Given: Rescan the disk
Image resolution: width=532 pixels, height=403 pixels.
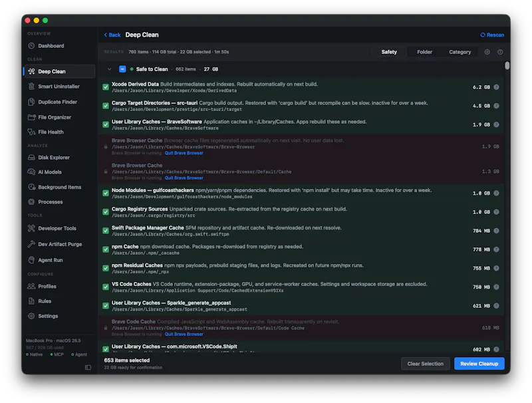Looking at the screenshot, I should [x=492, y=35].
